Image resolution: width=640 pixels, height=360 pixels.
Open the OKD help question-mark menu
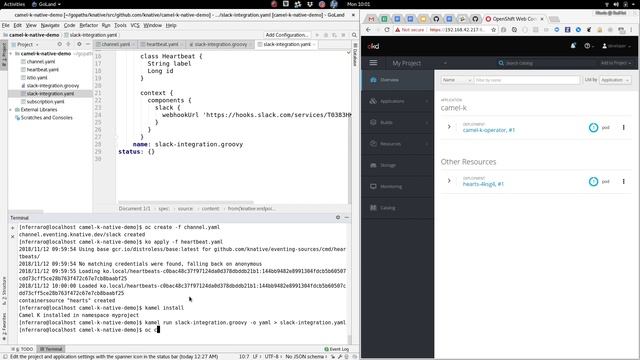589,46
